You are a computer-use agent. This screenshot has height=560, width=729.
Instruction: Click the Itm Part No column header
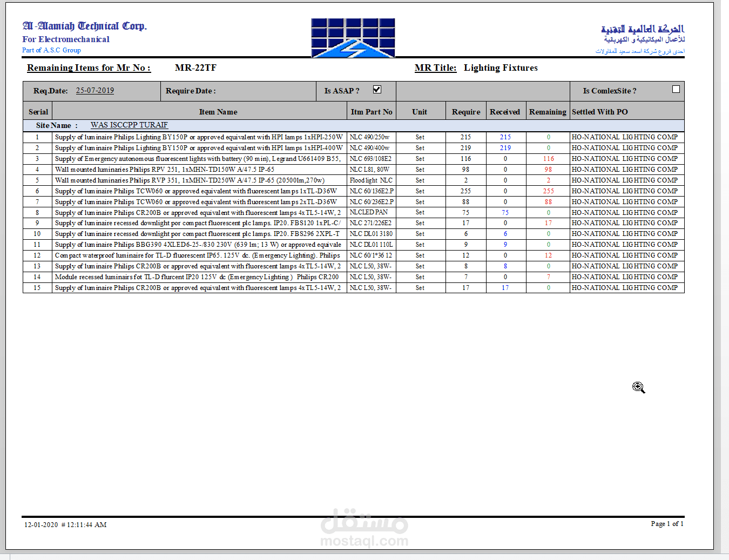[x=372, y=112]
